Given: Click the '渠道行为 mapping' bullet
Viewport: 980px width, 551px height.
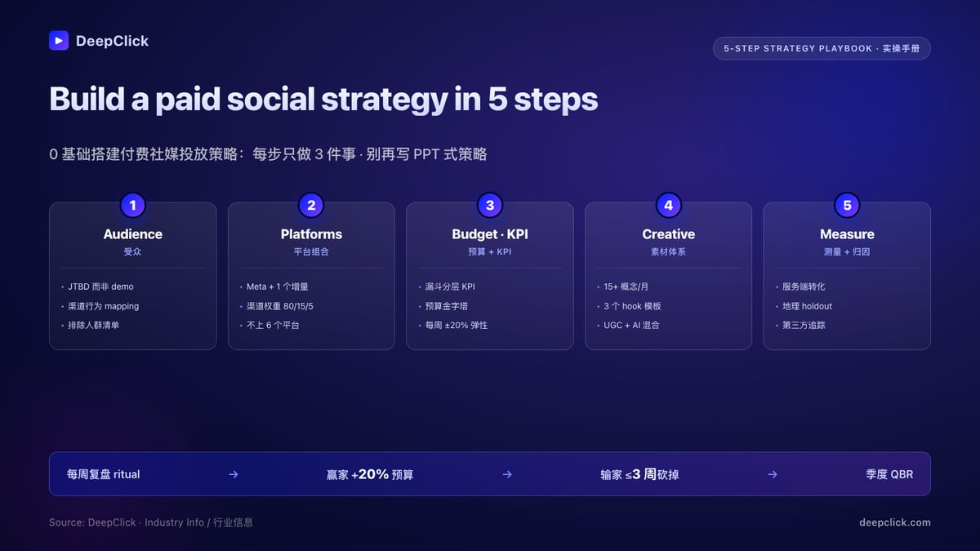Looking at the screenshot, I should click(x=103, y=306).
